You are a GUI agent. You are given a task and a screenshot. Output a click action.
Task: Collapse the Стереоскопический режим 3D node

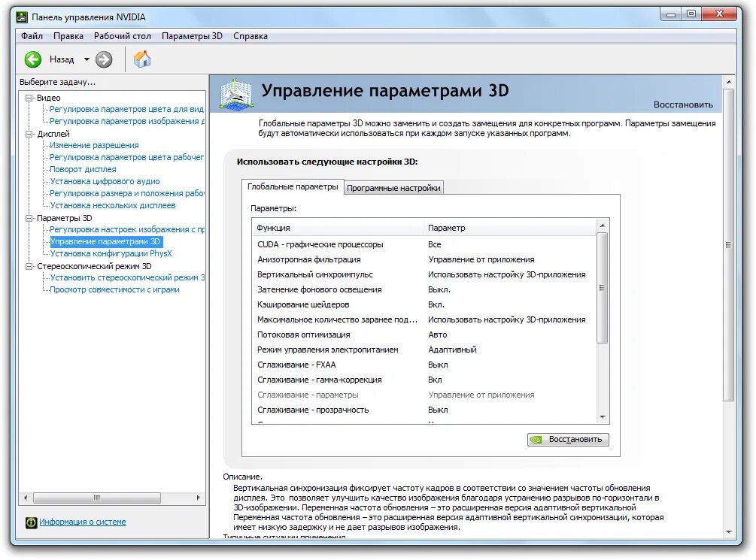[29, 267]
